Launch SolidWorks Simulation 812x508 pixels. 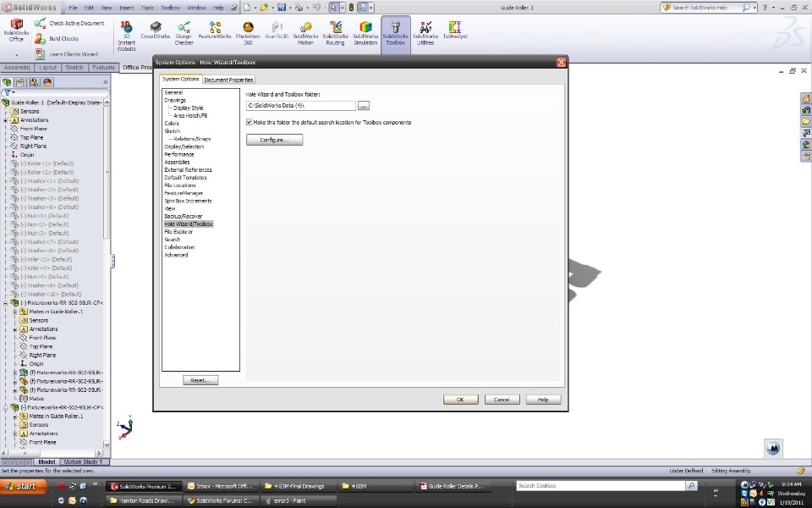[x=365, y=33]
